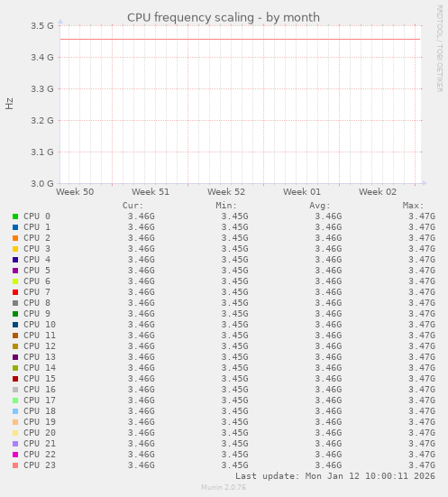Click the 3.3 G y-axis label
This screenshot has width=448, height=497.
[x=42, y=89]
